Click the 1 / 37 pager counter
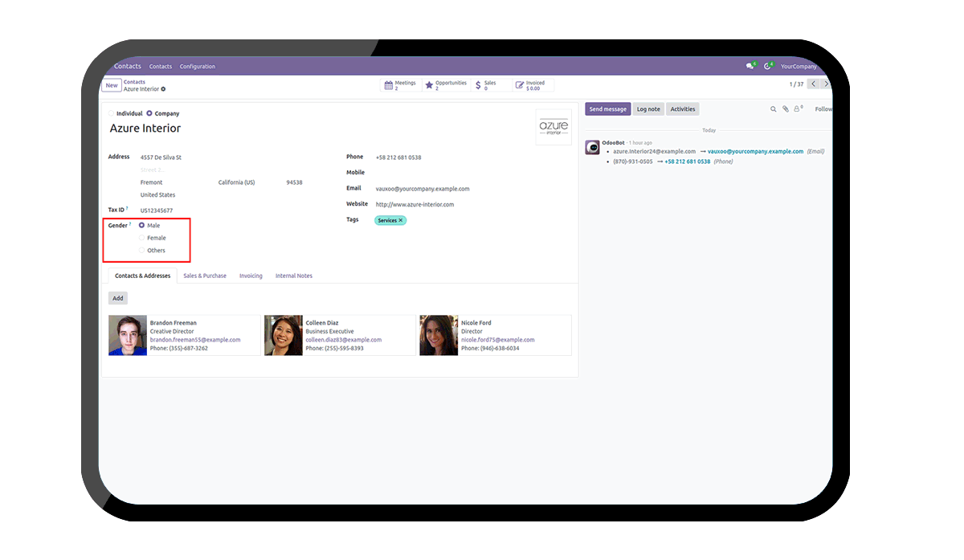Image resolution: width=964 pixels, height=560 pixels. tap(796, 84)
